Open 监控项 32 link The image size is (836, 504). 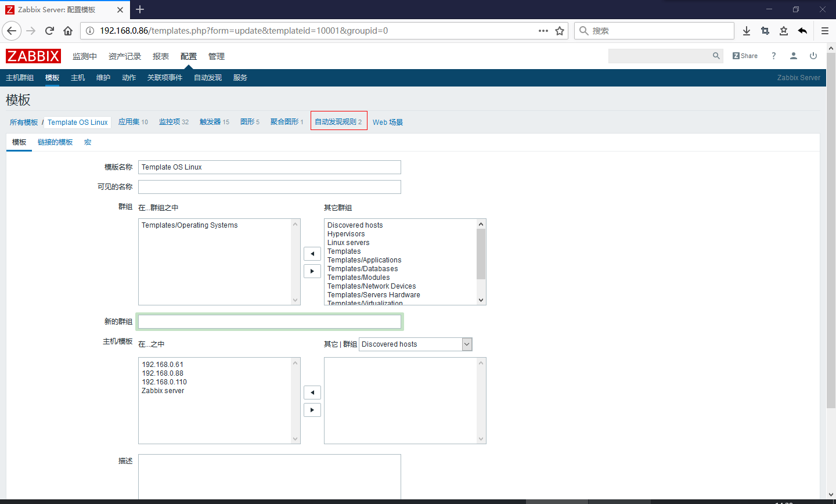click(x=174, y=122)
